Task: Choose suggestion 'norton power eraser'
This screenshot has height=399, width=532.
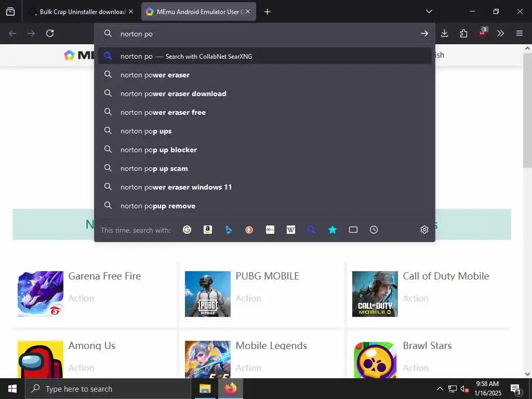Action: (x=264, y=75)
